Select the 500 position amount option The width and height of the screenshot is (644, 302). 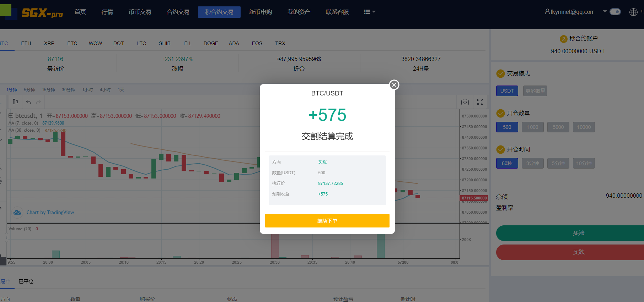[x=507, y=127]
